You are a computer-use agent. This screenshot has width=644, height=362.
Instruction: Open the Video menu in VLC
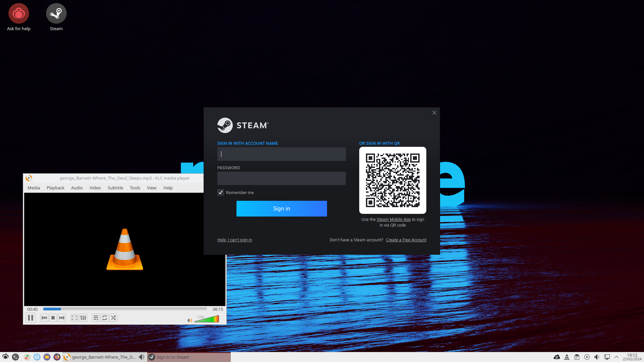(95, 188)
